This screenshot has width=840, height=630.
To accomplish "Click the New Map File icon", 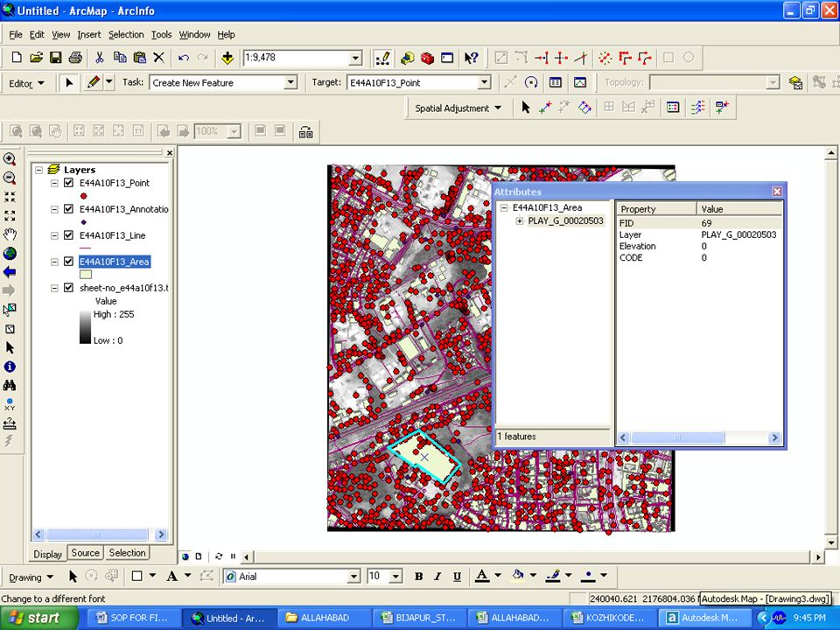I will coord(17,58).
